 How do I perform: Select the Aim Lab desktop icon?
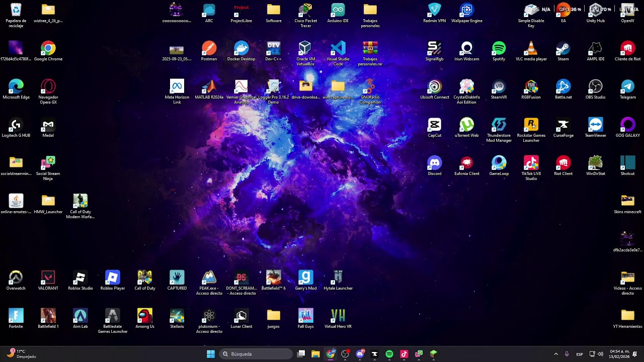coord(80,316)
